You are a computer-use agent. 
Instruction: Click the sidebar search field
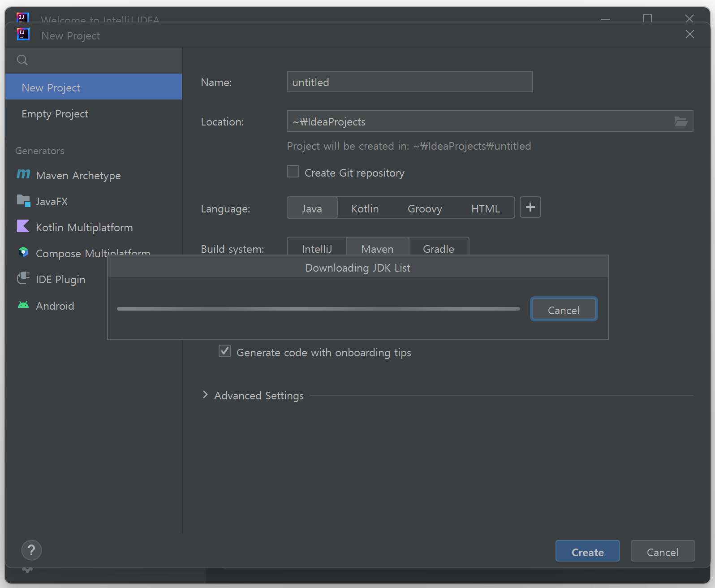[x=94, y=60]
